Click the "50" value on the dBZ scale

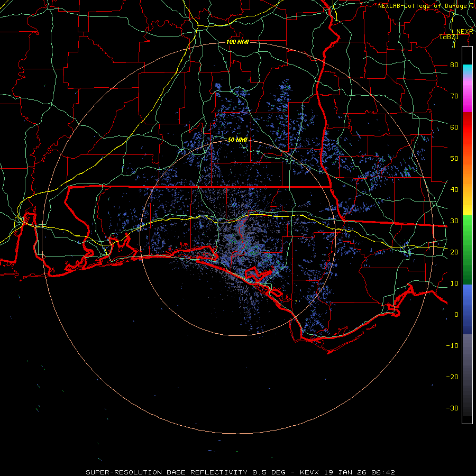(454, 159)
